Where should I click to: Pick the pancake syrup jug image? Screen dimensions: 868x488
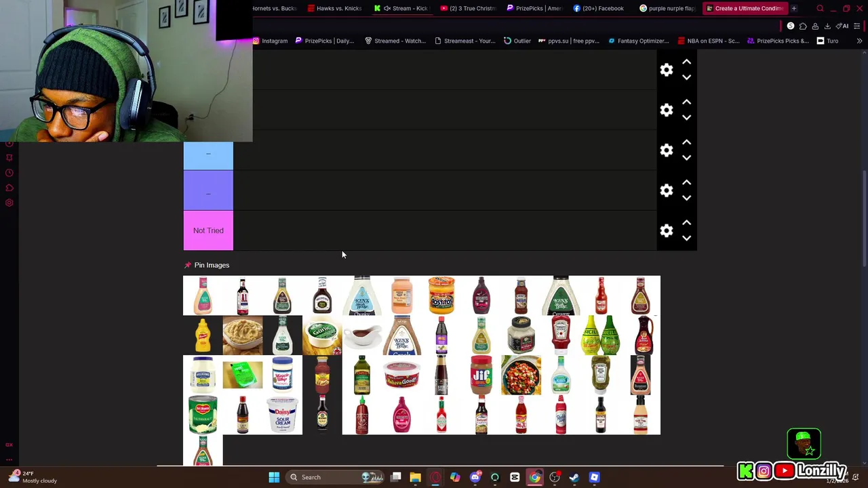[x=640, y=335]
